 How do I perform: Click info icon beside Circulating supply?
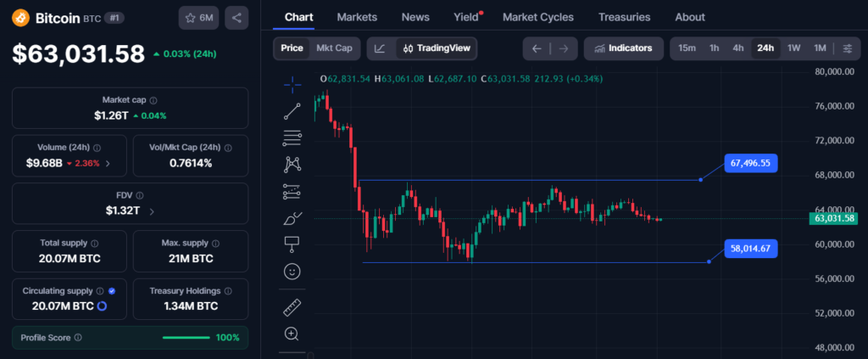click(100, 291)
